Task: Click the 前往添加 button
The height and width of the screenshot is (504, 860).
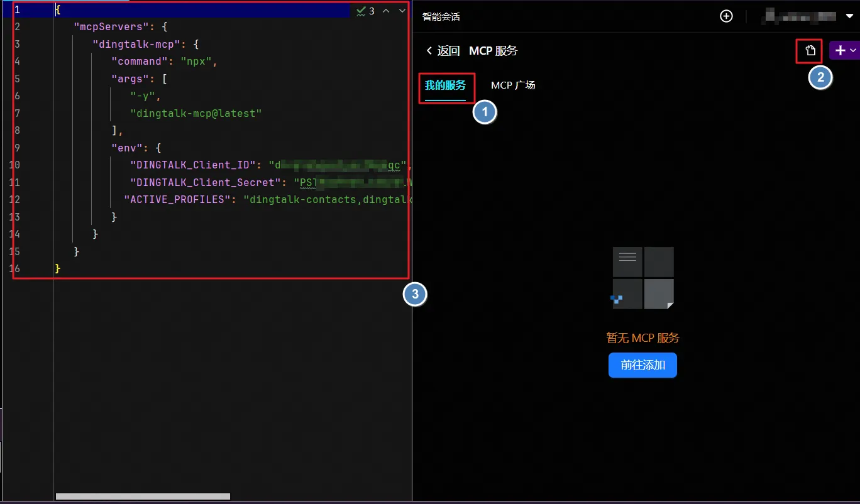Action: coord(642,365)
